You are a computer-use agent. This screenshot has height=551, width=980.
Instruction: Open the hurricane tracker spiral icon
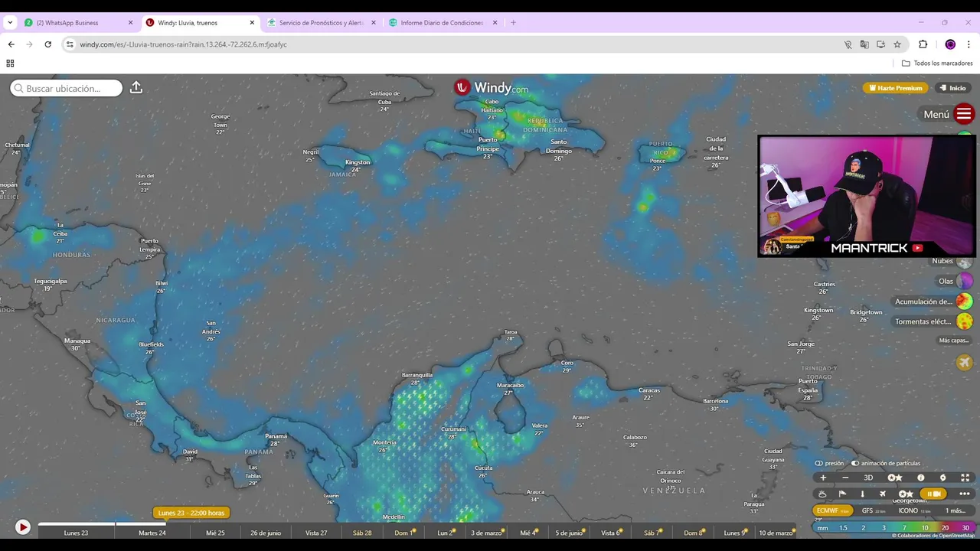943,478
